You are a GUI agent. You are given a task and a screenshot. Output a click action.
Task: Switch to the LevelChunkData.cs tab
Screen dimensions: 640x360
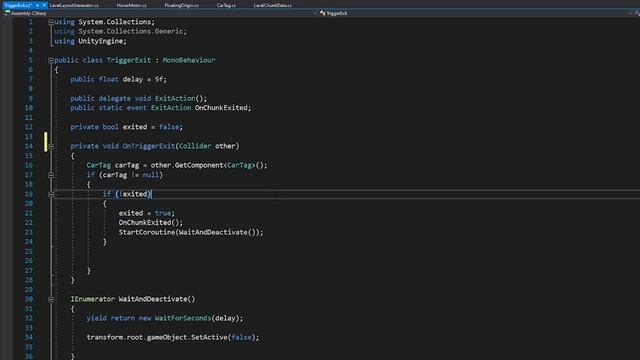click(x=272, y=5)
